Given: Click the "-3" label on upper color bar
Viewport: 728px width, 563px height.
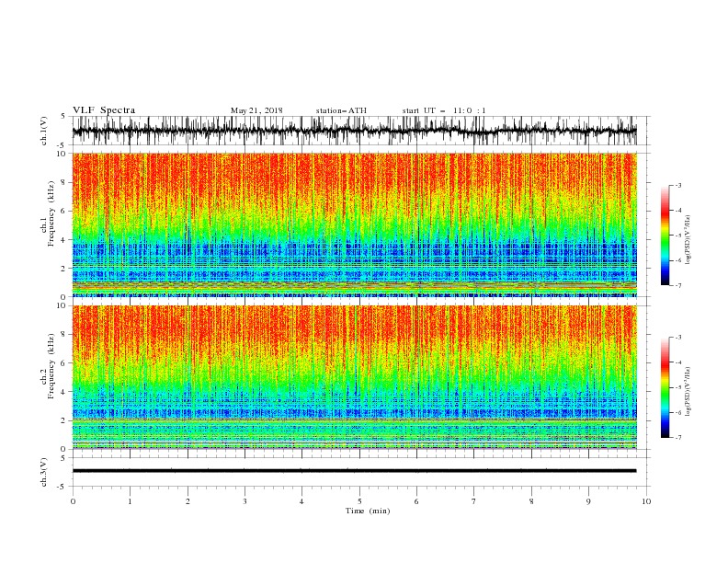Looking at the screenshot, I should (x=677, y=185).
